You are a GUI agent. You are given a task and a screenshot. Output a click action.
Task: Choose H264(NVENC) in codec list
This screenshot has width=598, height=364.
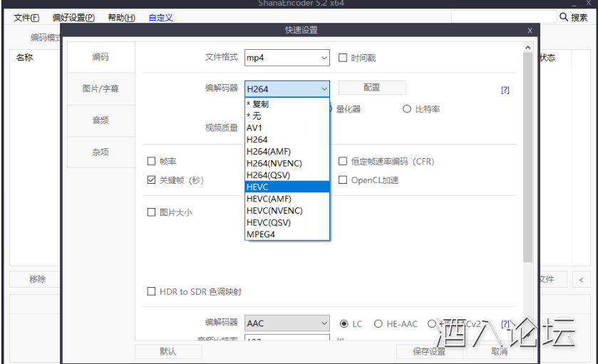coord(287,163)
